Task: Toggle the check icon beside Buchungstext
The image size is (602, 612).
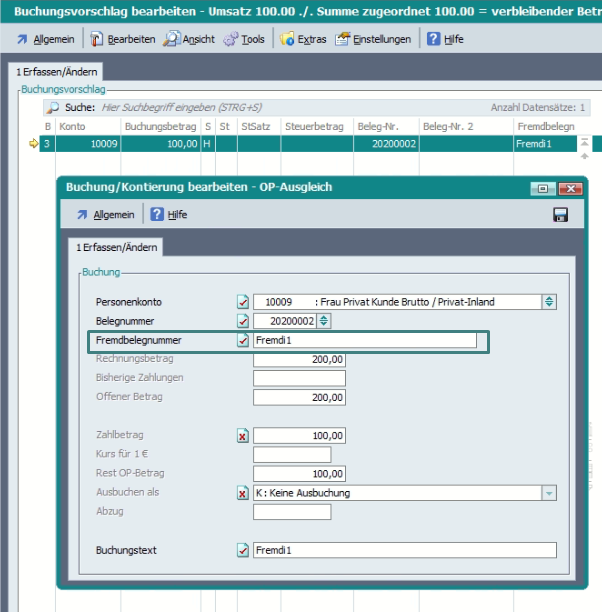Action: [x=242, y=550]
